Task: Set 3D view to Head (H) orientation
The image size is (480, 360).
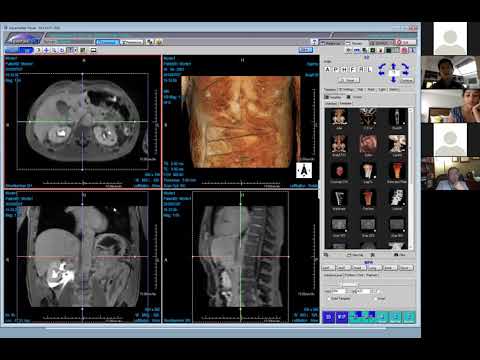Action: click(344, 69)
